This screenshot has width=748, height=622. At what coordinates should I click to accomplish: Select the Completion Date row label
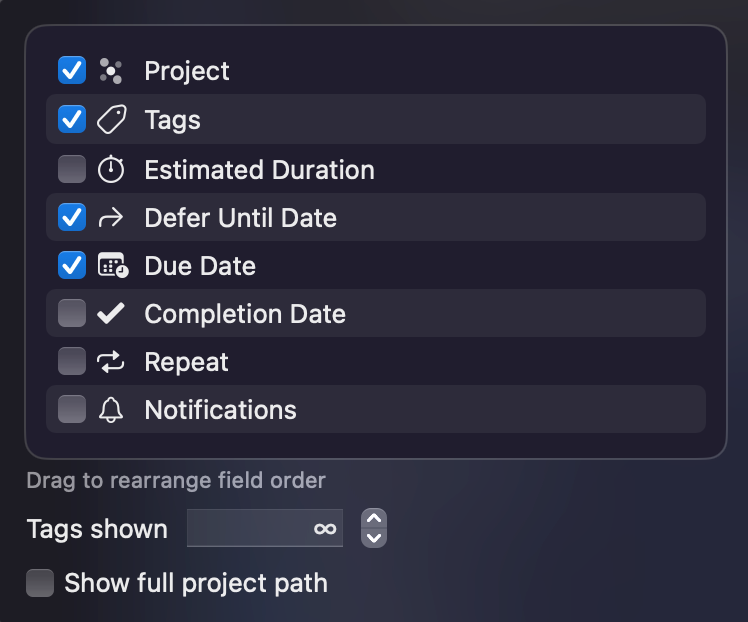click(x=245, y=314)
